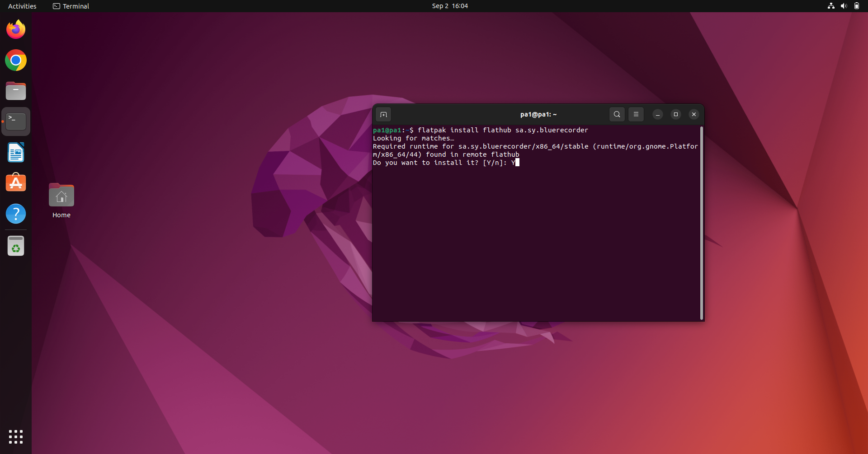Open Firefox from the dock

(x=15, y=29)
